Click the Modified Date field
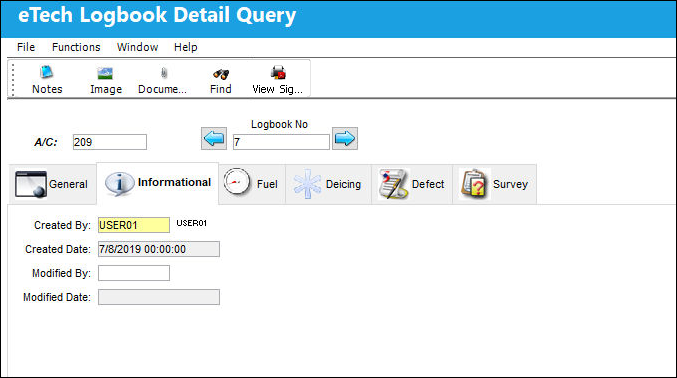The image size is (677, 378). point(159,297)
